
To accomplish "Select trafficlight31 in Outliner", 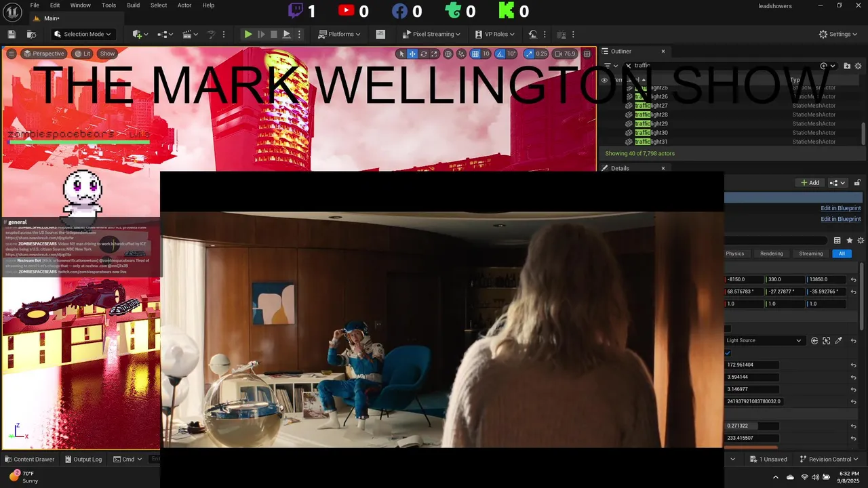I will point(651,142).
